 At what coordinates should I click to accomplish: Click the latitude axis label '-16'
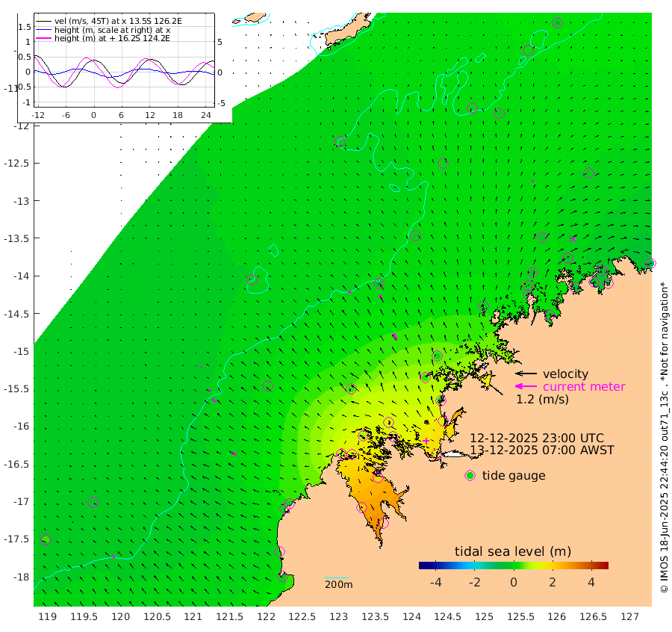19,427
